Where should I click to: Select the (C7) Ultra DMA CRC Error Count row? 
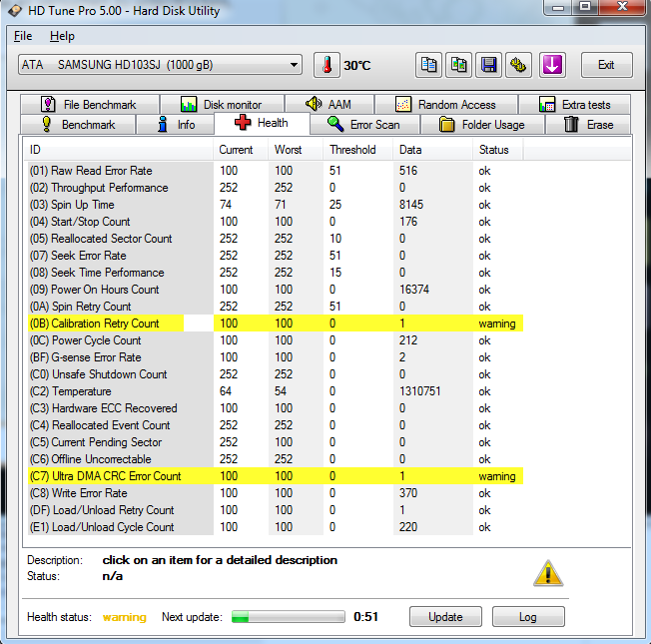(x=276, y=476)
